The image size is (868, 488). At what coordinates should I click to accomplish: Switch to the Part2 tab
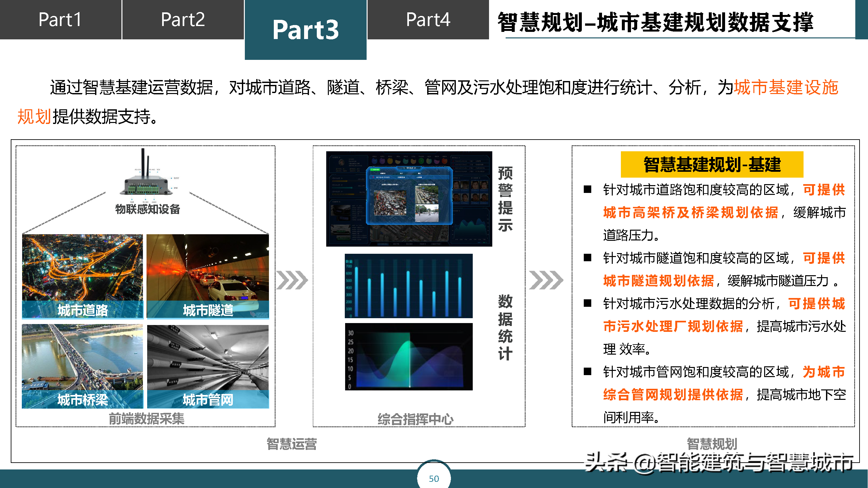tap(183, 20)
